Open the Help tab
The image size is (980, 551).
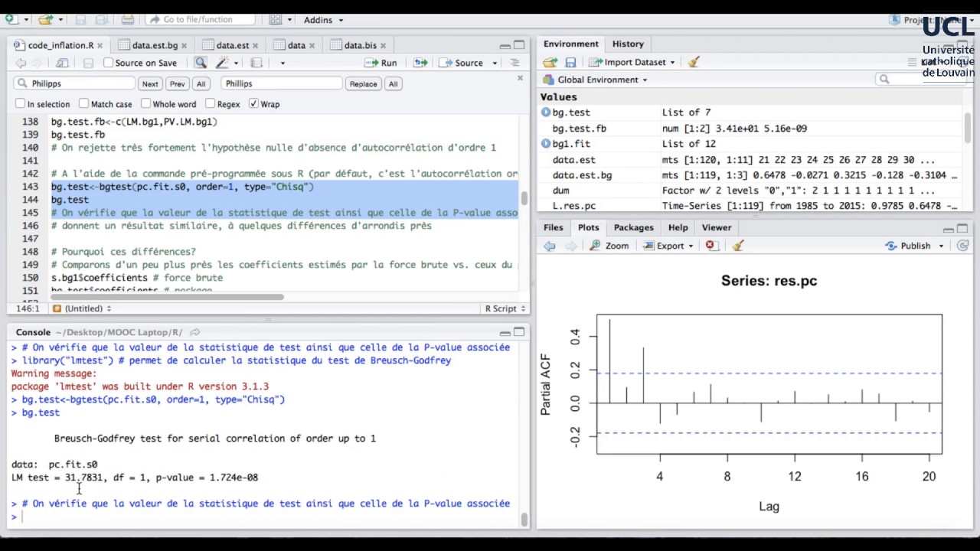pos(678,227)
